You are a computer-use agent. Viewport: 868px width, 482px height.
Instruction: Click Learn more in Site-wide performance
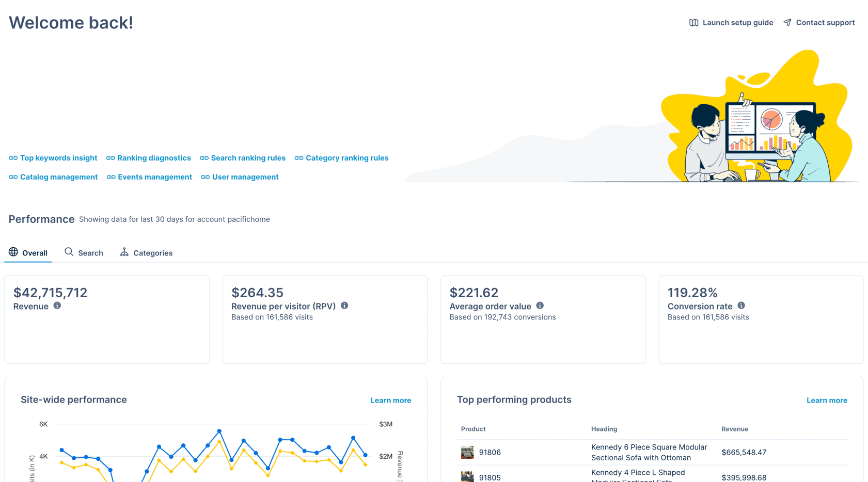coord(391,400)
